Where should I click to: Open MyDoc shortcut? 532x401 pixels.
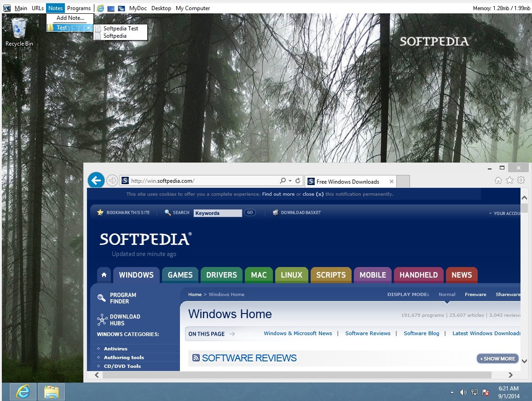click(138, 8)
